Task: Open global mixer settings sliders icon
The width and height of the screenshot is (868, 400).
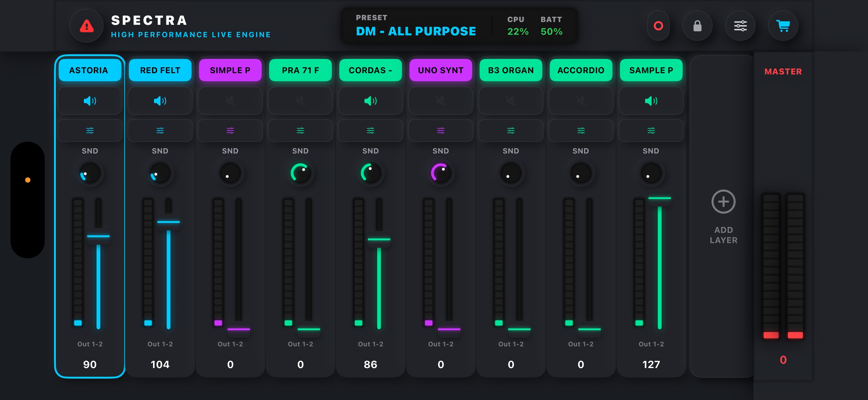Action: click(x=740, y=26)
